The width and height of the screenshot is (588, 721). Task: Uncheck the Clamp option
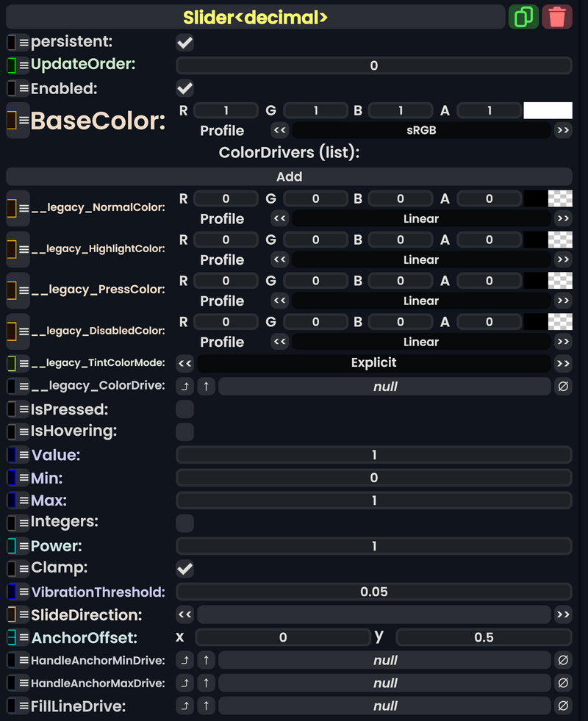pos(184,568)
